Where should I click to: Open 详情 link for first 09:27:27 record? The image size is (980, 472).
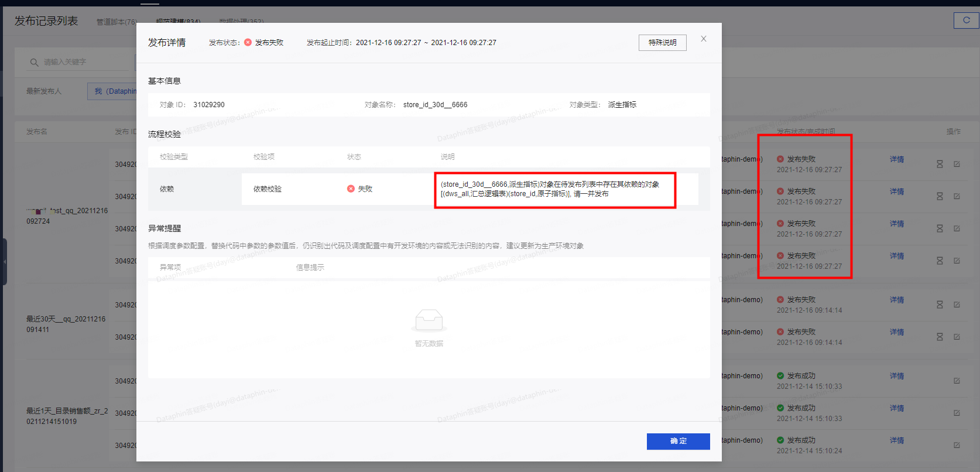click(896, 159)
